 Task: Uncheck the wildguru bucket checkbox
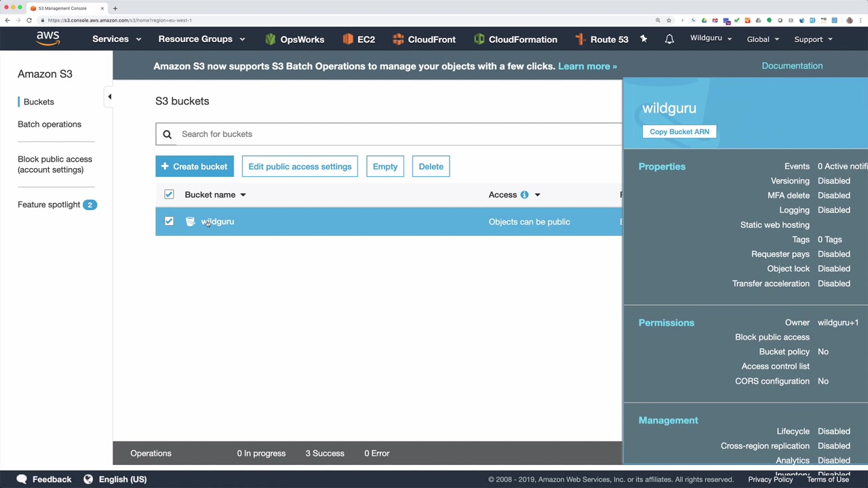(x=169, y=222)
